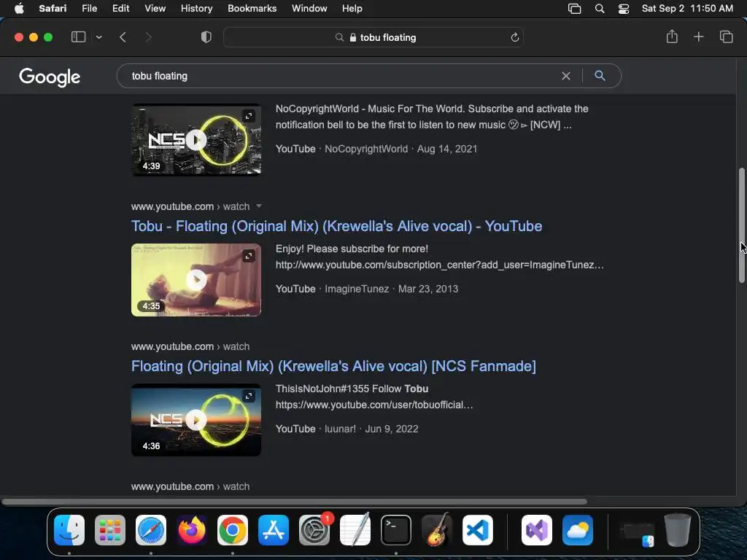Viewport: 747px width, 560px height.
Task: Open the Bookmarks menu
Action: click(252, 9)
